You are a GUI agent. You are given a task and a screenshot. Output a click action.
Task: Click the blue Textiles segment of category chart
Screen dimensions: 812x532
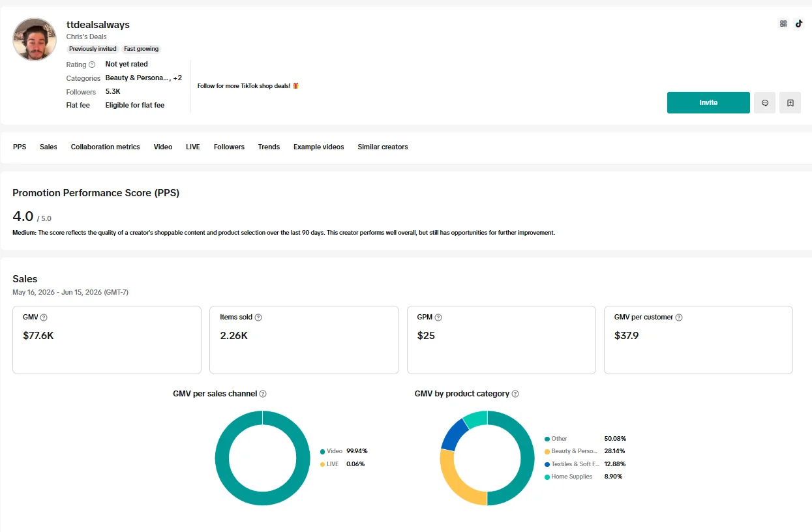[x=454, y=434]
